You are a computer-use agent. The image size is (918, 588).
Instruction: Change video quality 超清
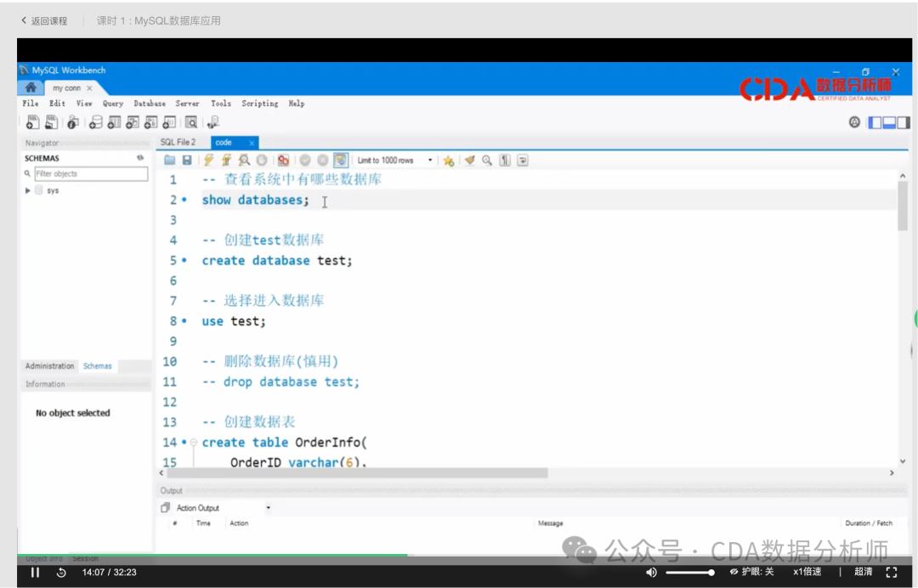click(863, 572)
